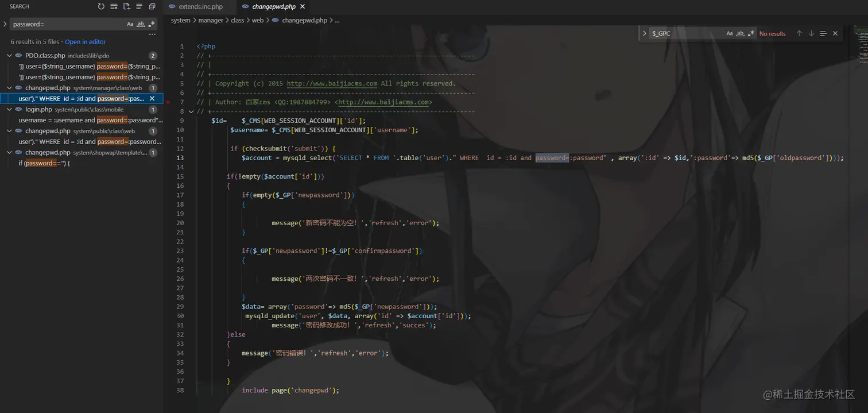
Task: Click the SEARCH panel title
Action: point(20,6)
